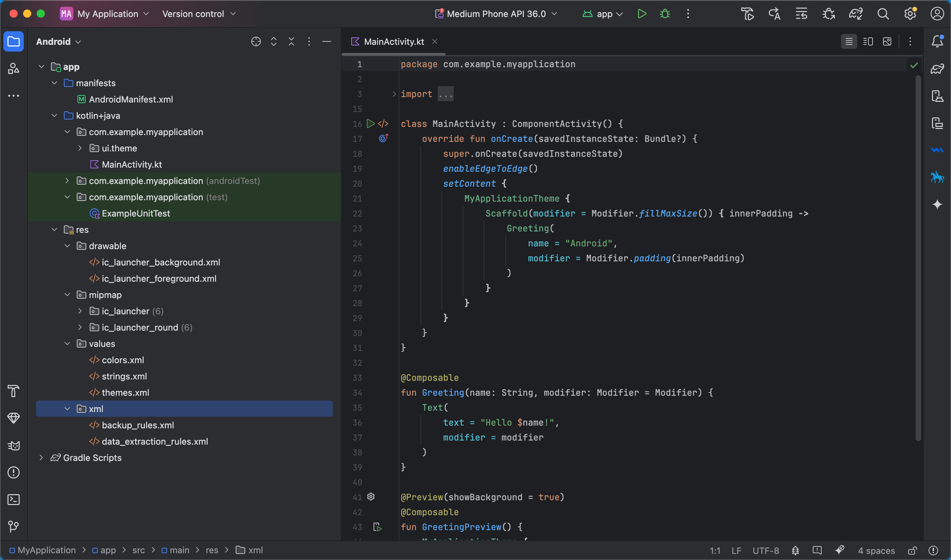Open the Terminal tool window
951x560 pixels.
(14, 500)
